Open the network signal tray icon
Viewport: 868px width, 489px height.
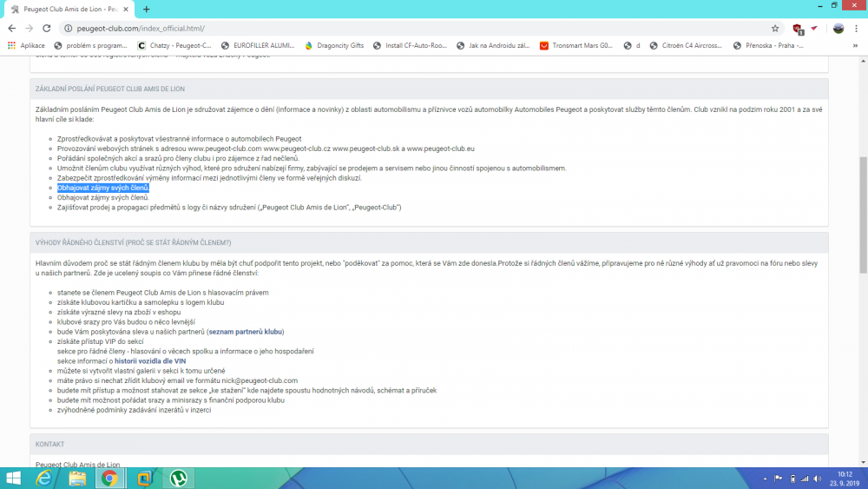805,479
